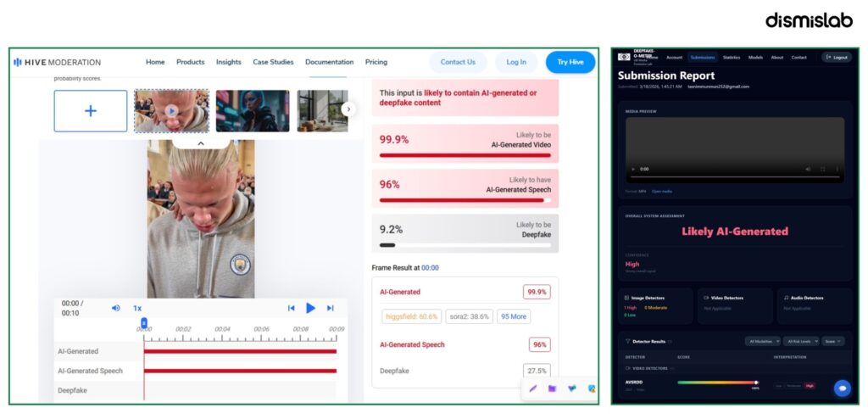
Task: Click the Hive Moderation logo
Action: point(57,62)
